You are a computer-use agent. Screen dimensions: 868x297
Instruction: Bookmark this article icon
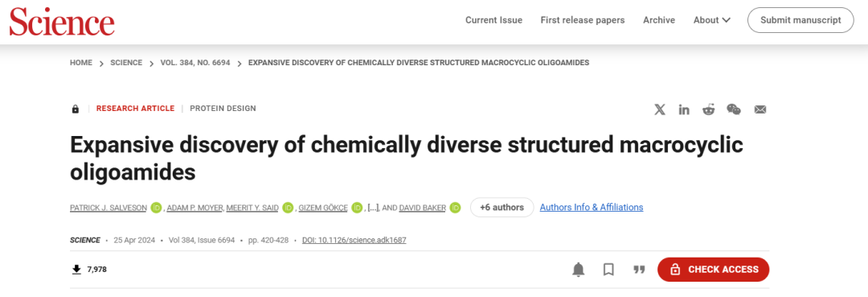[x=609, y=270]
